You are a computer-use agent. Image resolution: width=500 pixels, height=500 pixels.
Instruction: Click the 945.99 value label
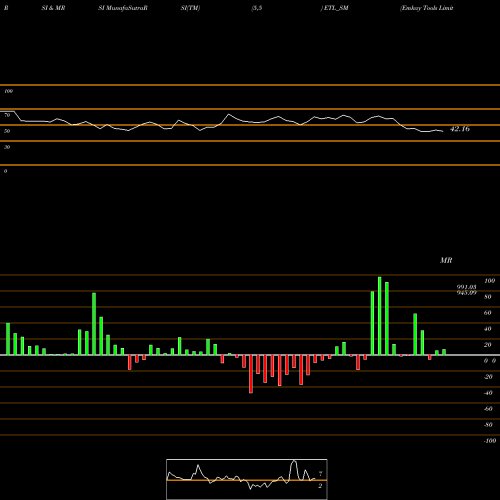[x=466, y=293]
